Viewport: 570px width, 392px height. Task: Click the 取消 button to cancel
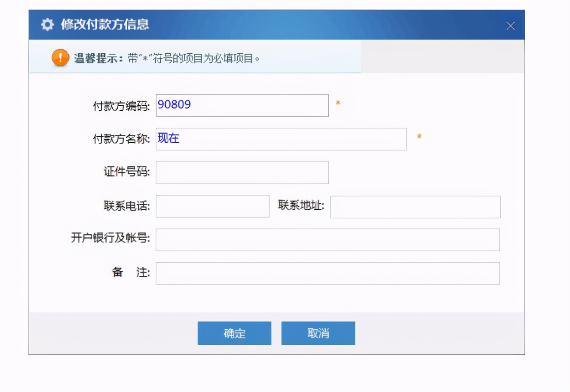pos(318,333)
